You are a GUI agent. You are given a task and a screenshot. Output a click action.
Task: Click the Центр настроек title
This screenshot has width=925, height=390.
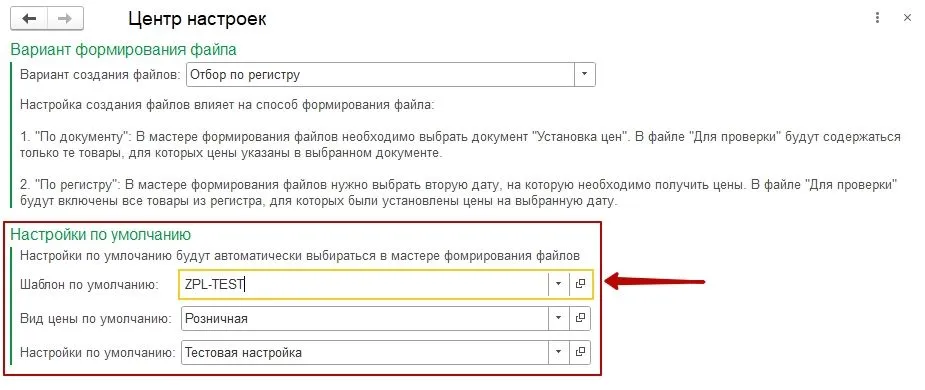197,19
